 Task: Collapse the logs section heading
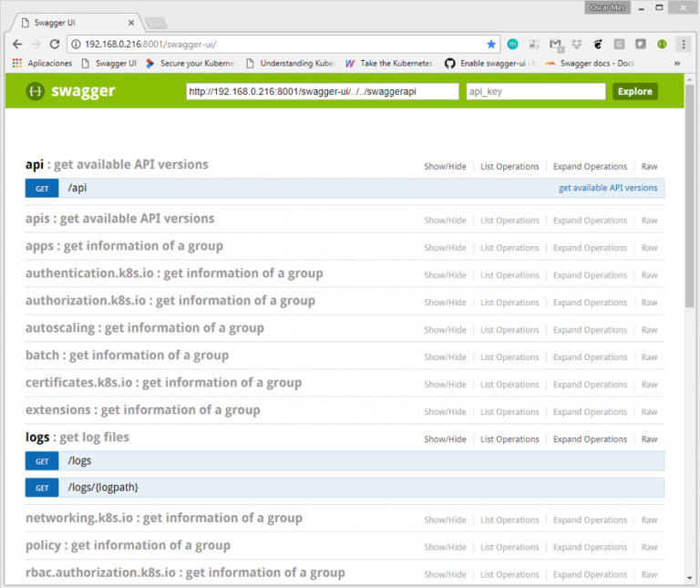[x=77, y=437]
